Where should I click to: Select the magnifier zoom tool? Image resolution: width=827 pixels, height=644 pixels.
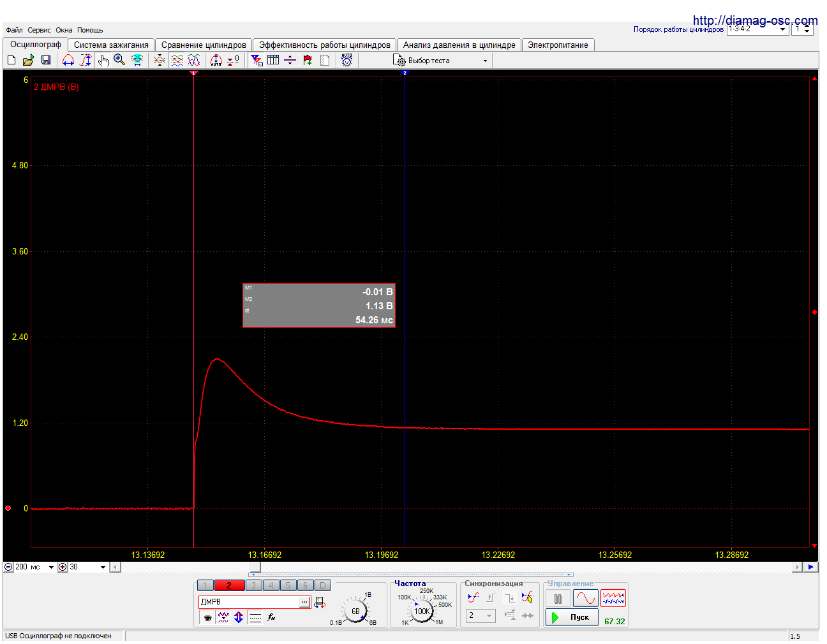point(119,60)
